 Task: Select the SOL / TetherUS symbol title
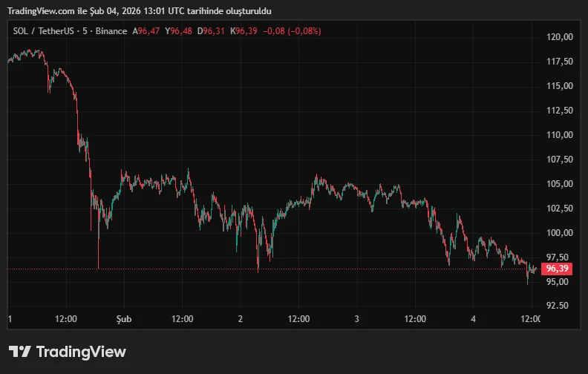[x=42, y=31]
